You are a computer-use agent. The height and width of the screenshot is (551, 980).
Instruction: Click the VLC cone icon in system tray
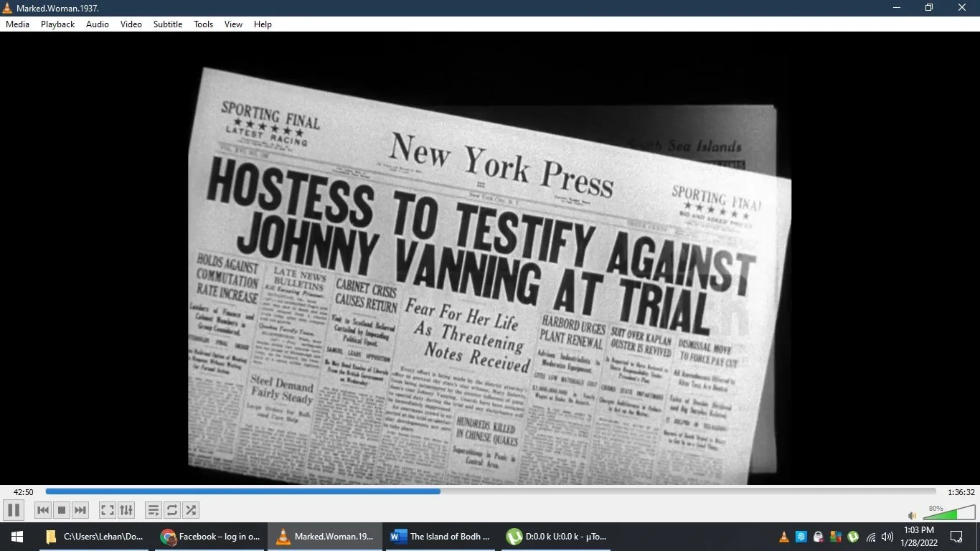(784, 537)
